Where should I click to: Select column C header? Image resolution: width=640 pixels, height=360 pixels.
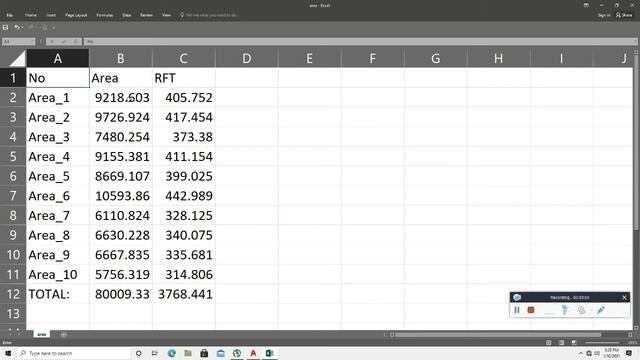coord(184,58)
